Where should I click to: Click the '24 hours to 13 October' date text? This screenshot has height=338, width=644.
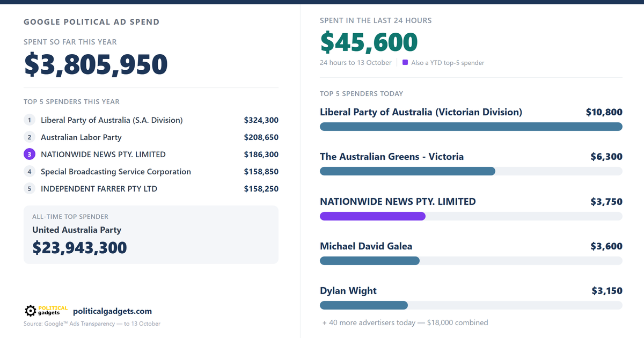pos(356,63)
